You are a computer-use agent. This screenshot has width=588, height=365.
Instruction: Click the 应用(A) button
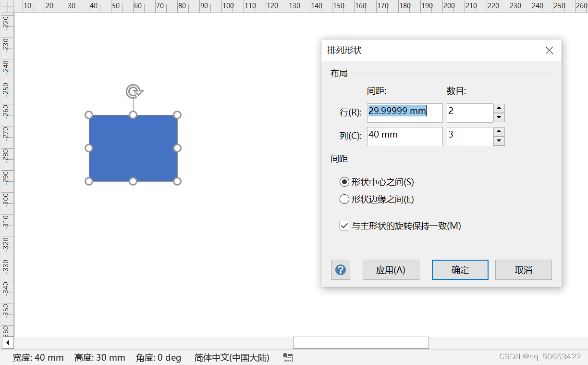[391, 270]
